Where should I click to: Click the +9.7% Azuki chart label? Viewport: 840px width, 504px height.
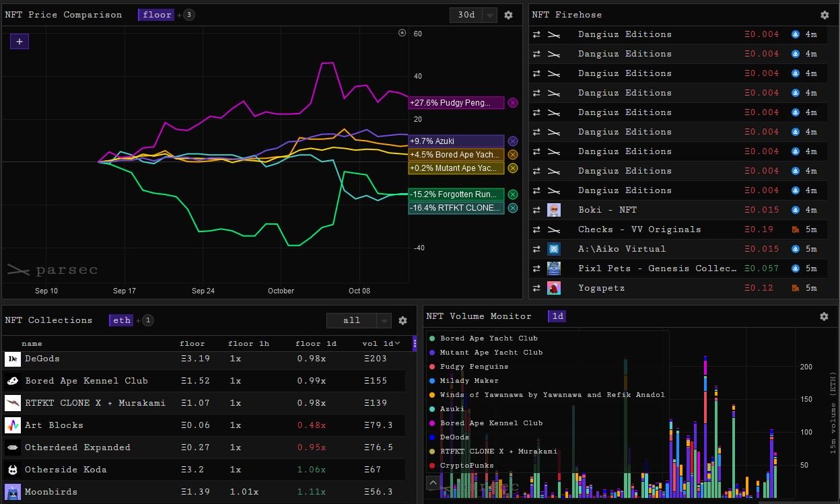[456, 141]
